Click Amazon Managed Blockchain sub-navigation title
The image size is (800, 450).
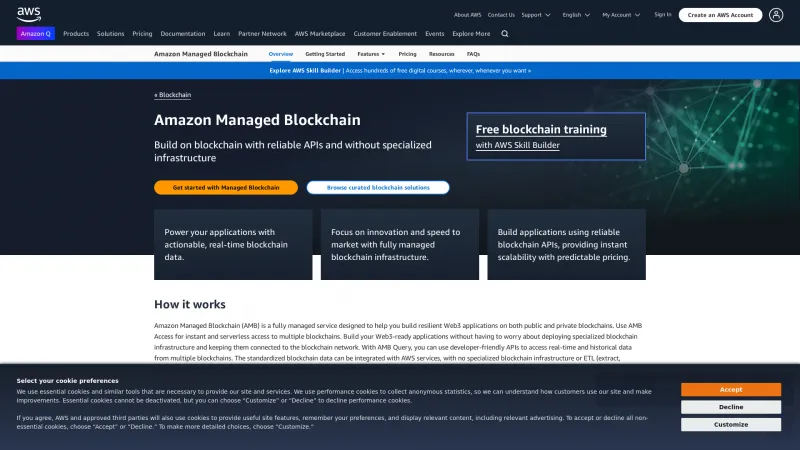click(201, 54)
